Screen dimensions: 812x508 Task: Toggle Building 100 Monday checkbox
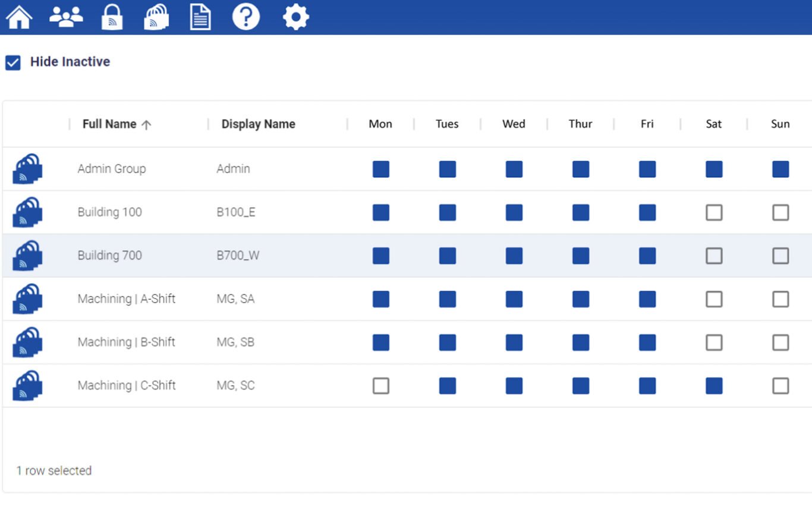(381, 212)
